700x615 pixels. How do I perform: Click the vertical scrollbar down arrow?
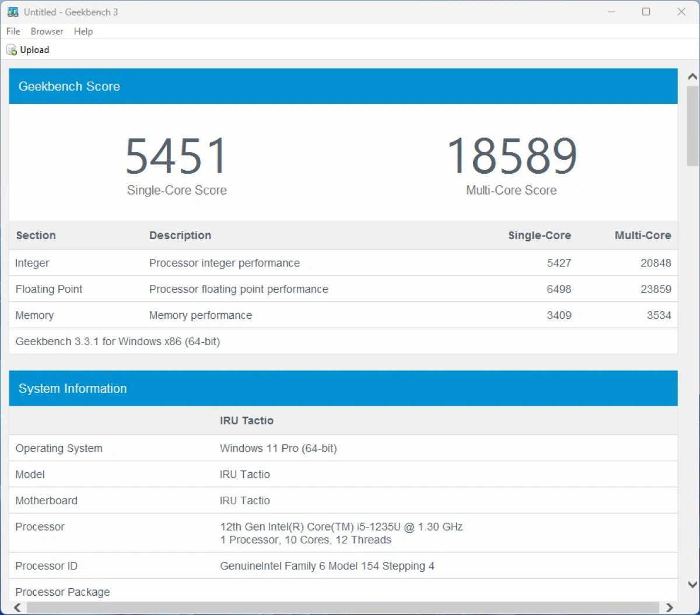pyautogui.click(x=692, y=584)
